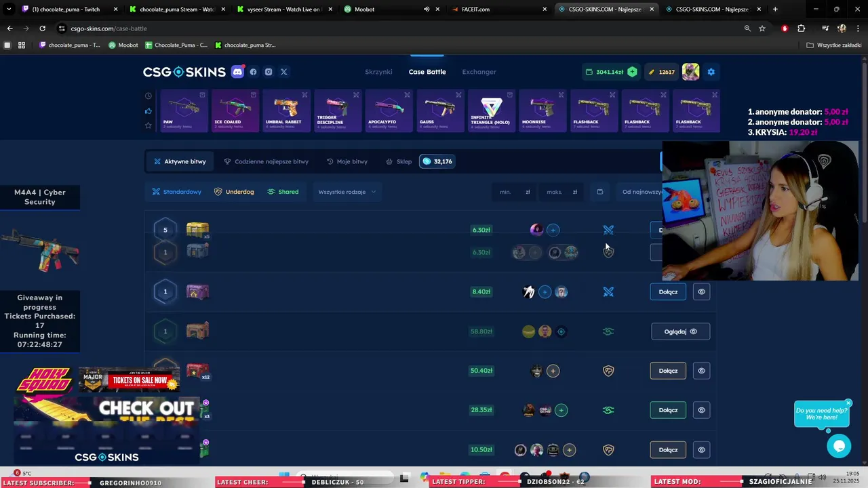Image resolution: width=868 pixels, height=488 pixels.
Task: Open the Infinite Triangle (Holo) drop card
Action: (x=492, y=110)
